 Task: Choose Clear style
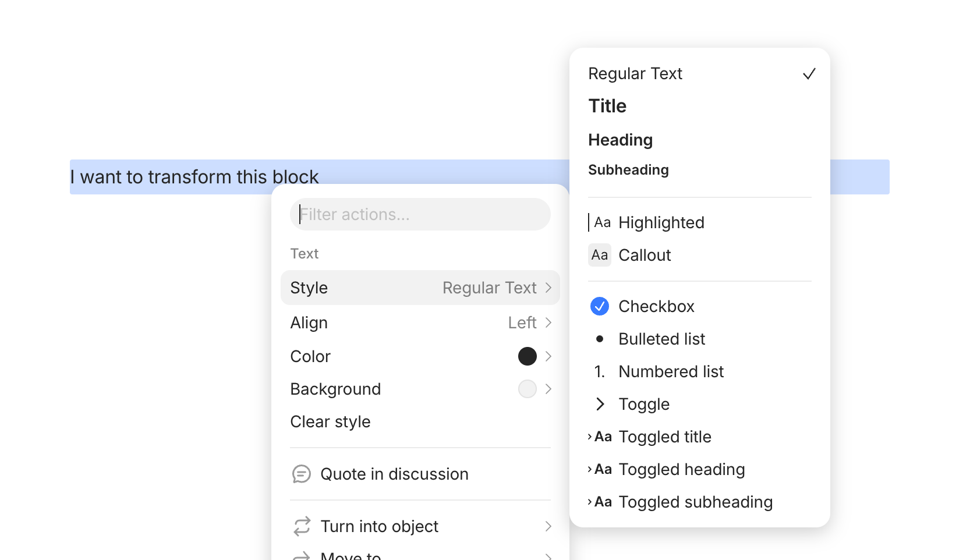(x=420, y=421)
